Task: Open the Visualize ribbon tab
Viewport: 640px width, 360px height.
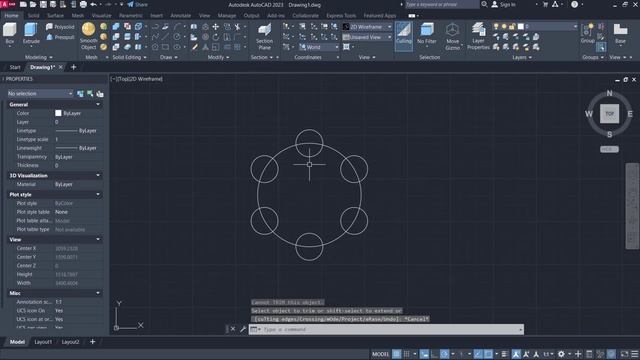Action: tap(102, 16)
